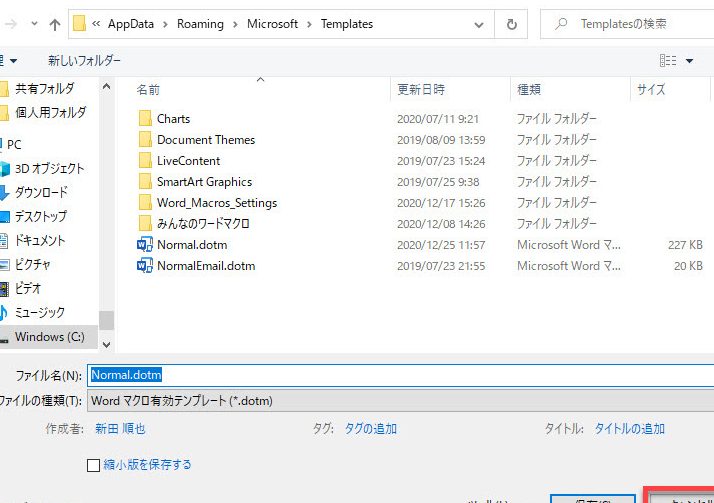
Task: Open 個人用フォルダ in navigation pane
Action: (50, 112)
